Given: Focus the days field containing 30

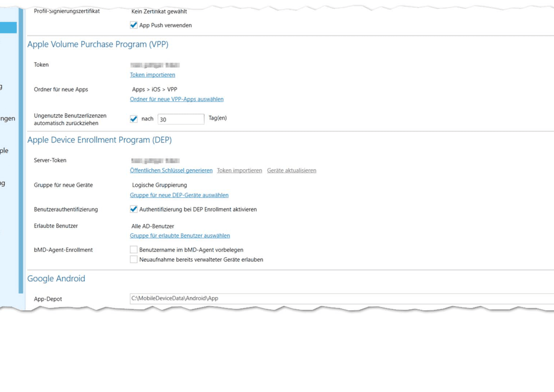Looking at the screenshot, I should click(181, 119).
